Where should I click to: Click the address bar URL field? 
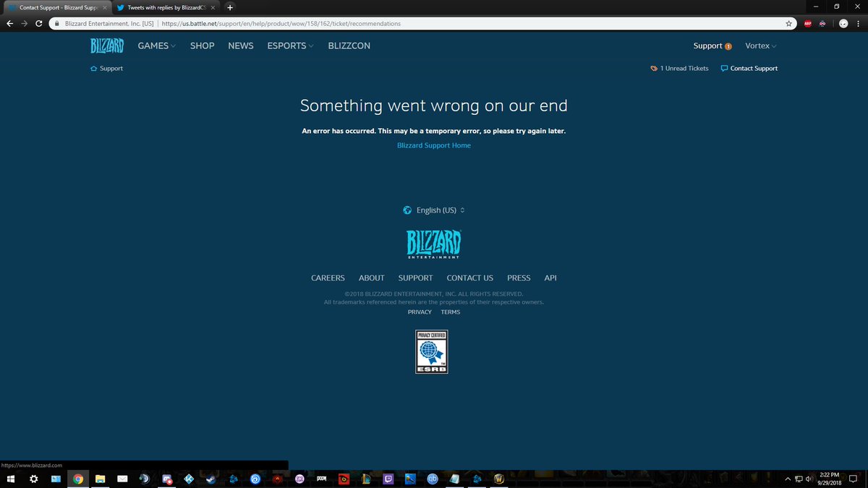coord(424,23)
